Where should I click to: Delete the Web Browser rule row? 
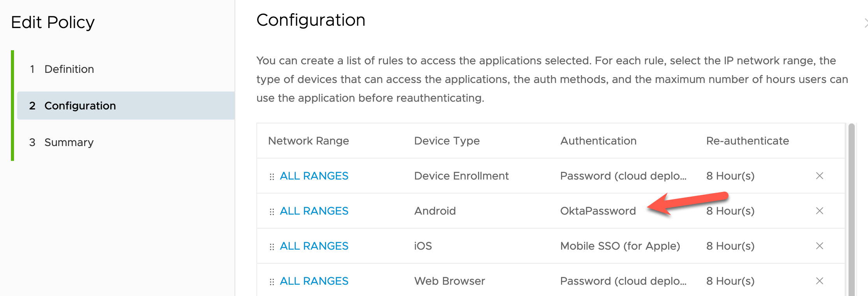point(819,281)
